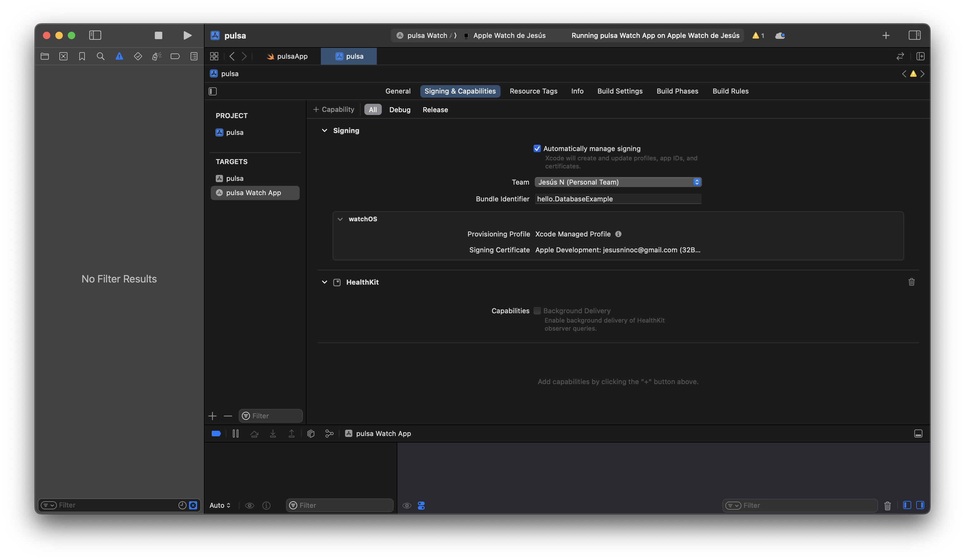Toggle the inspectors panel button
Viewport: 965px width, 560px height.
click(x=914, y=35)
